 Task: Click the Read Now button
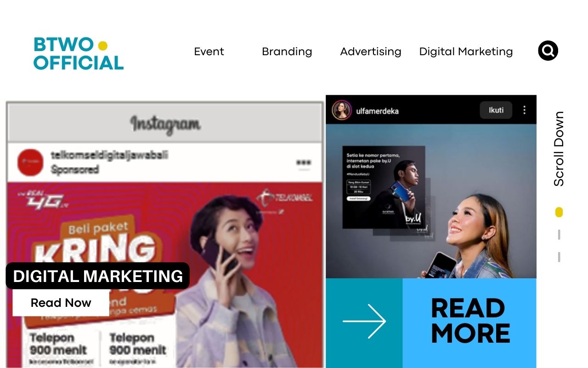pyautogui.click(x=61, y=303)
